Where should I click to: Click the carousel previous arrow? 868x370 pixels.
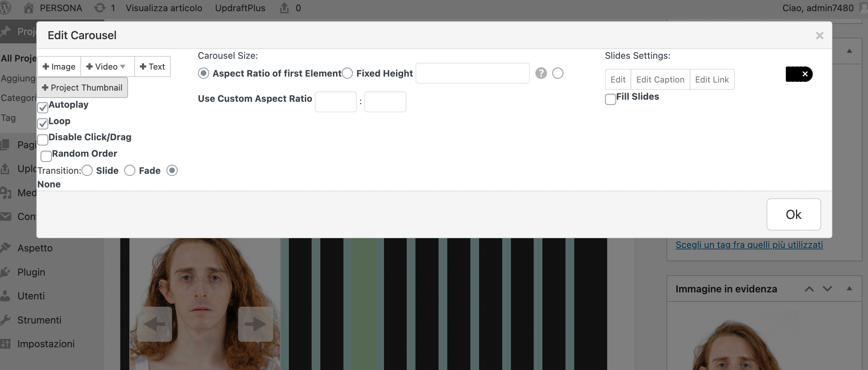coord(154,324)
